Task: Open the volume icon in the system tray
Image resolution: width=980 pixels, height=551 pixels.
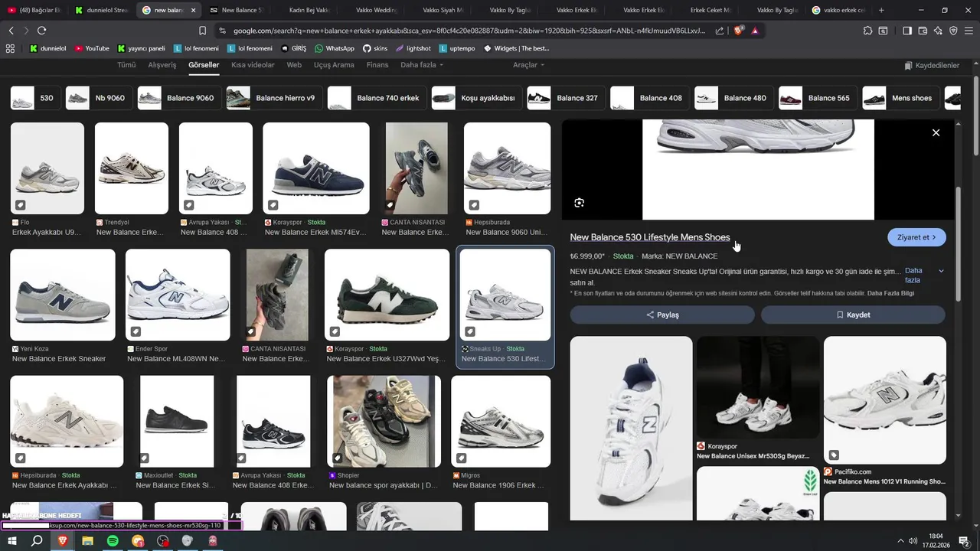Action: point(913,541)
